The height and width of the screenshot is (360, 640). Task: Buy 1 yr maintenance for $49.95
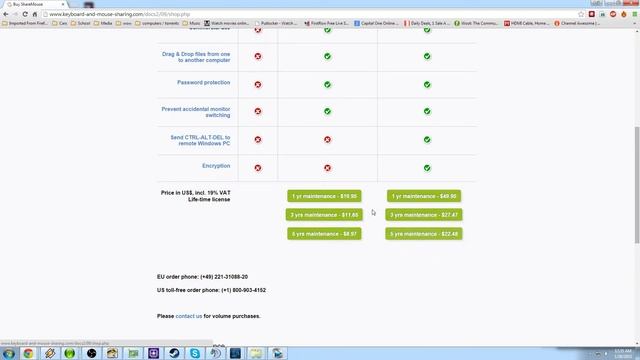pos(424,196)
